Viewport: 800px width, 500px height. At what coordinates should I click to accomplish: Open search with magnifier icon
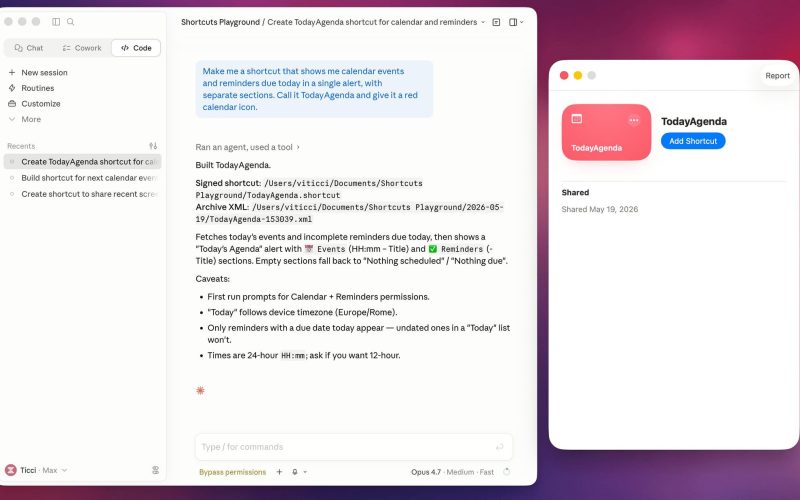pos(70,21)
